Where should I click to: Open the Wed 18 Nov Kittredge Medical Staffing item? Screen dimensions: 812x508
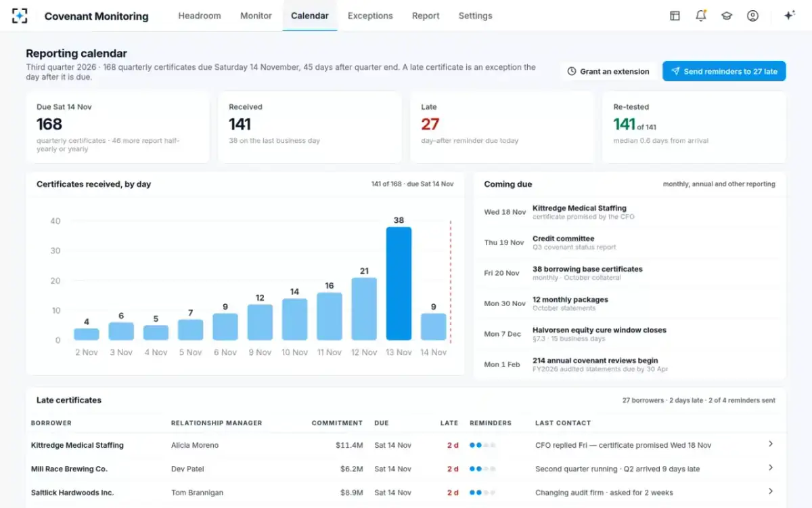point(630,212)
